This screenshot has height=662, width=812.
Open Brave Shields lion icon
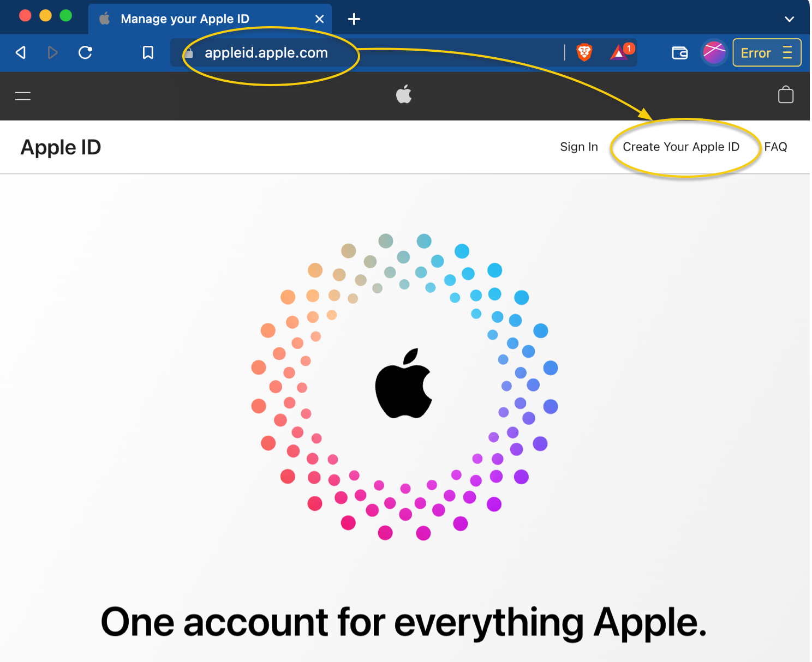tap(584, 52)
